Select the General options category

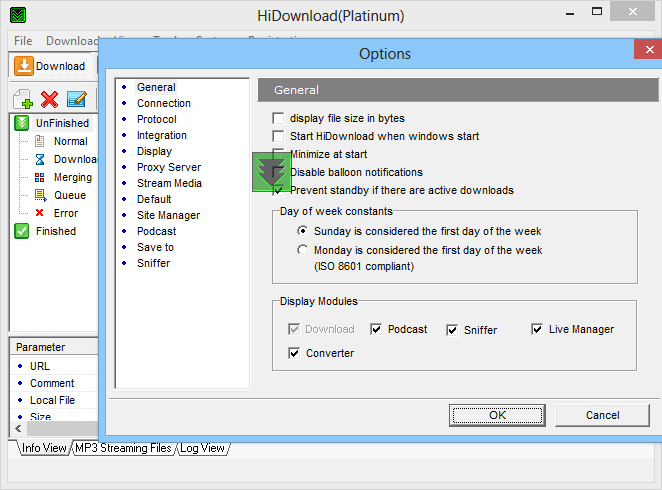(156, 87)
